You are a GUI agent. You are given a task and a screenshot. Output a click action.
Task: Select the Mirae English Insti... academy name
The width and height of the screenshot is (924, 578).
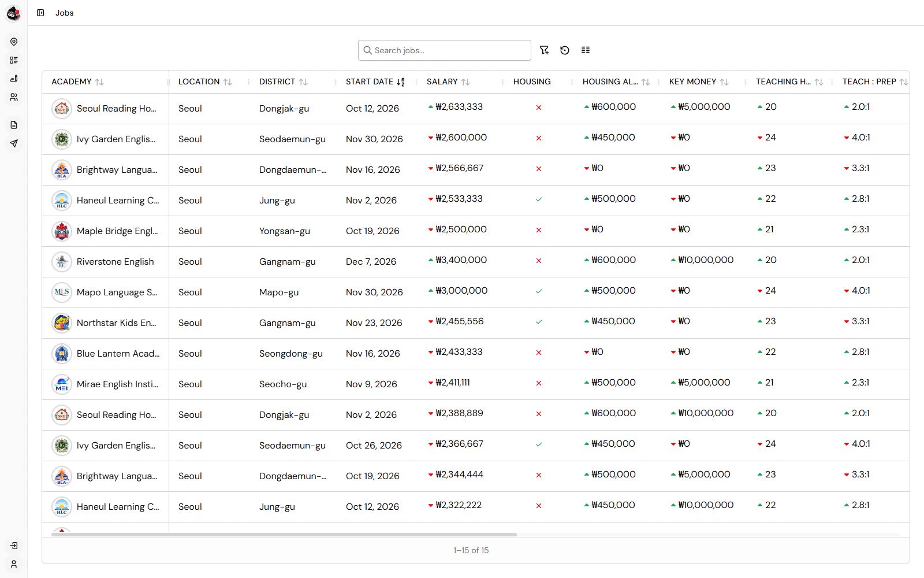pos(117,384)
